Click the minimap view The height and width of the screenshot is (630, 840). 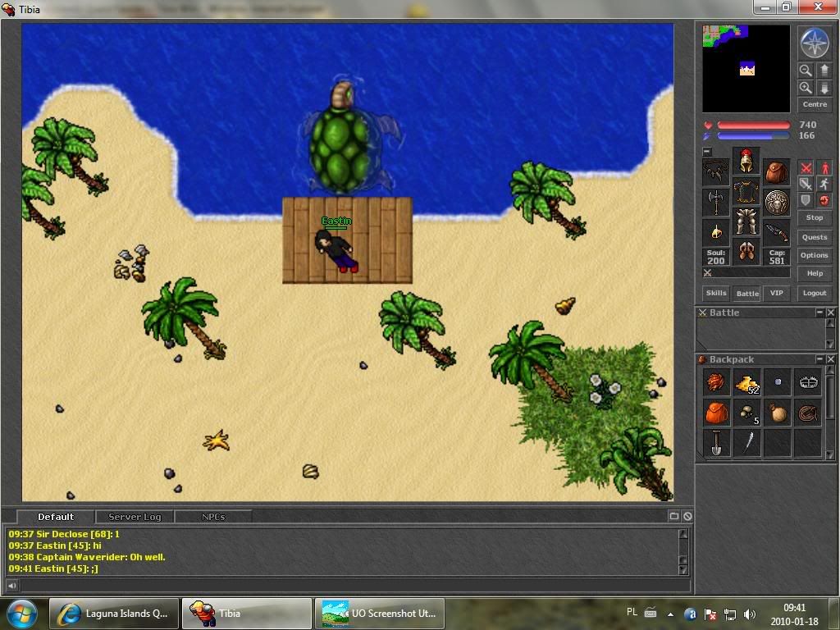point(746,69)
